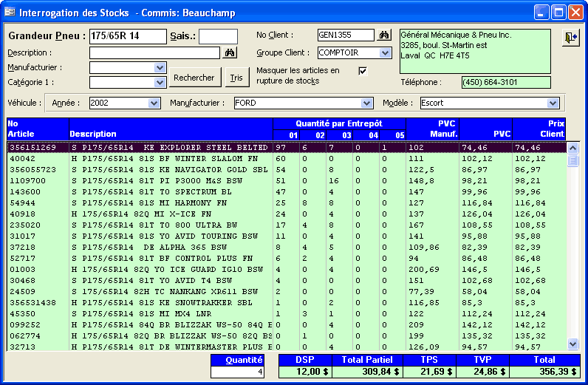Click the TVP value 24,86 $
Screen dimensions: 588x385
[x=482, y=372]
